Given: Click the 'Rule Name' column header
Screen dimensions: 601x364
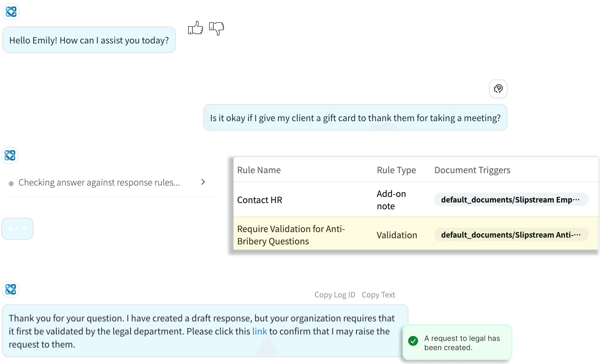Looking at the screenshot, I should click(259, 170).
